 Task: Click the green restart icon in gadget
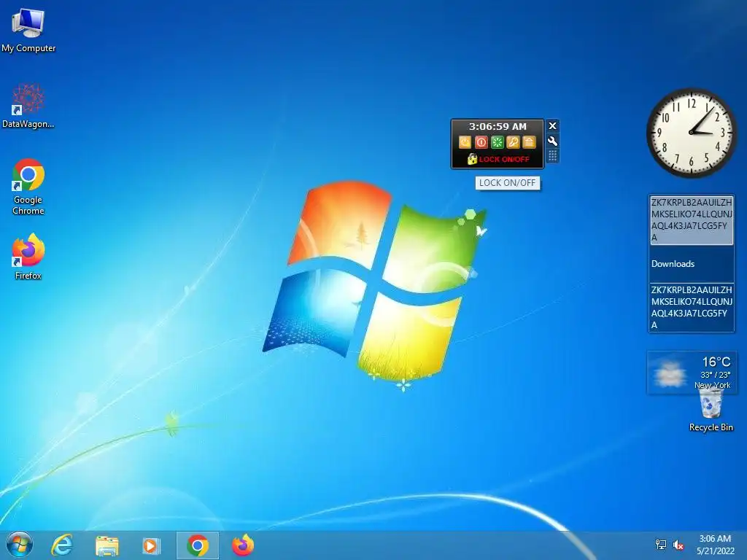[x=498, y=142]
